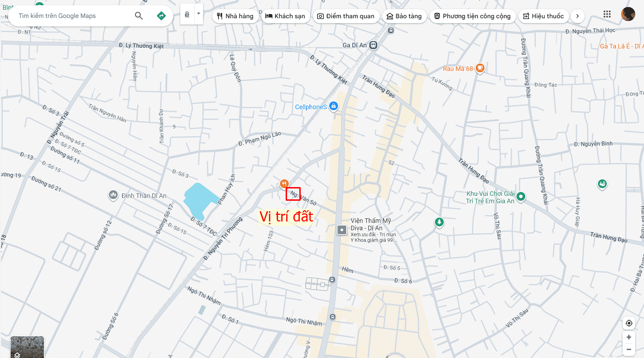Click the orange restaurant pin near Vị trí đất
This screenshot has width=644, height=358.
pyautogui.click(x=284, y=184)
